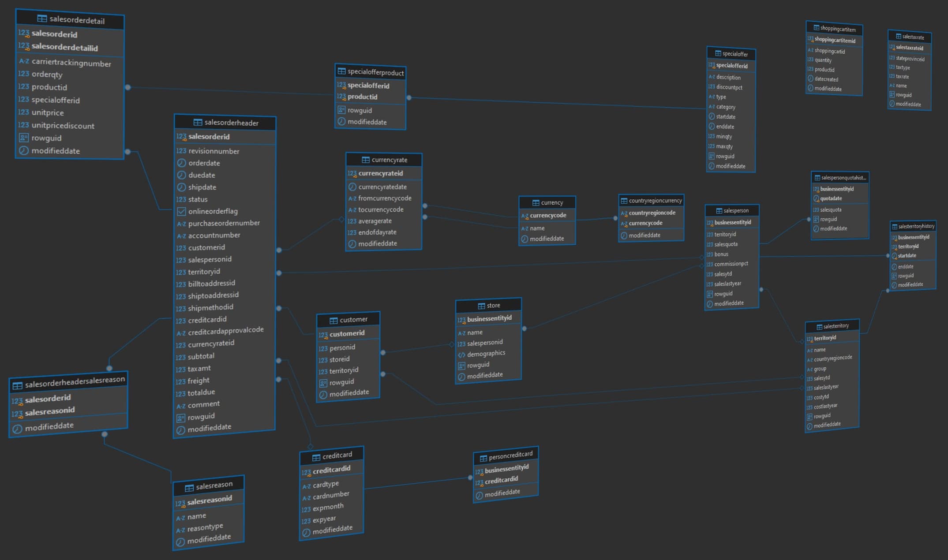Click the salesreason table icon
Viewport: 948px width, 560px height.
(x=189, y=488)
